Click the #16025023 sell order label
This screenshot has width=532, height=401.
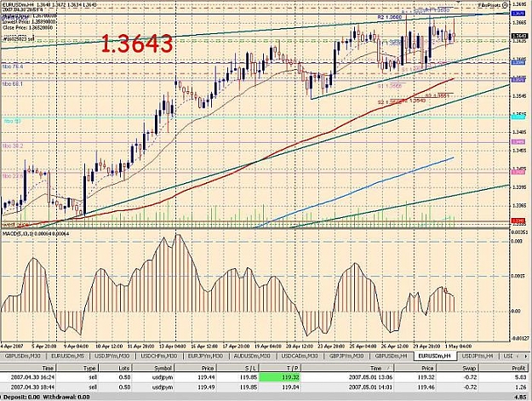19,39
